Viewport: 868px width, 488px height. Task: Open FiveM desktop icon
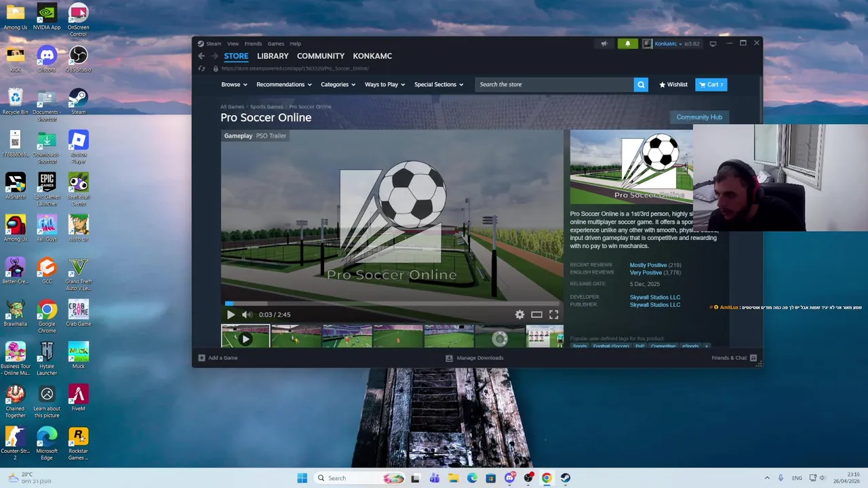point(78,398)
